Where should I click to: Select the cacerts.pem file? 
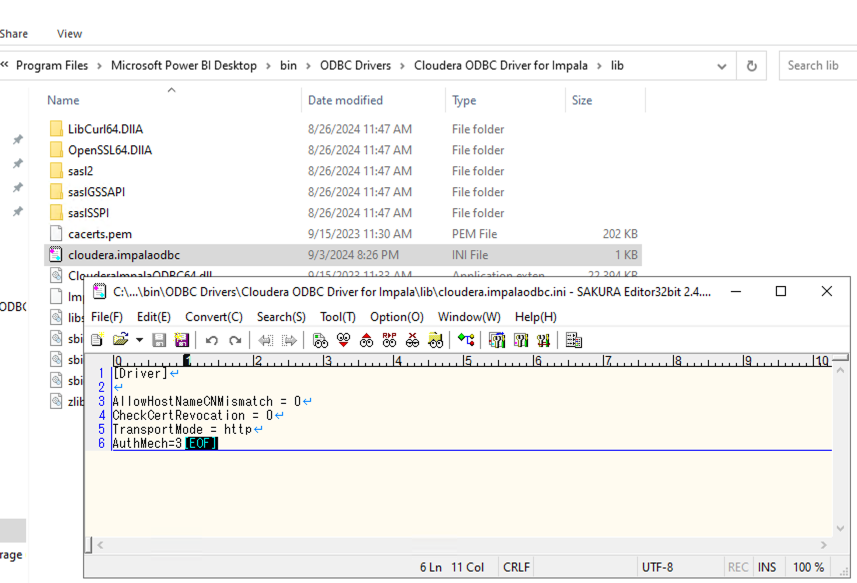coord(100,234)
